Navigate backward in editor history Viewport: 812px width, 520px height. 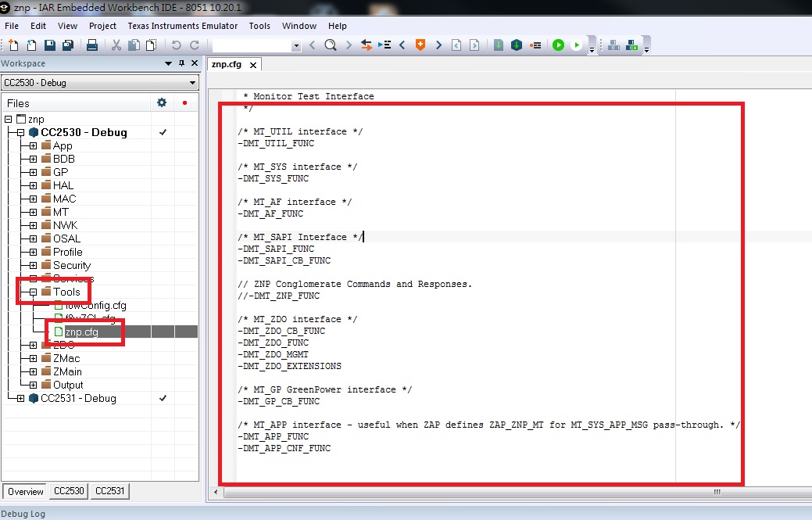click(456, 45)
